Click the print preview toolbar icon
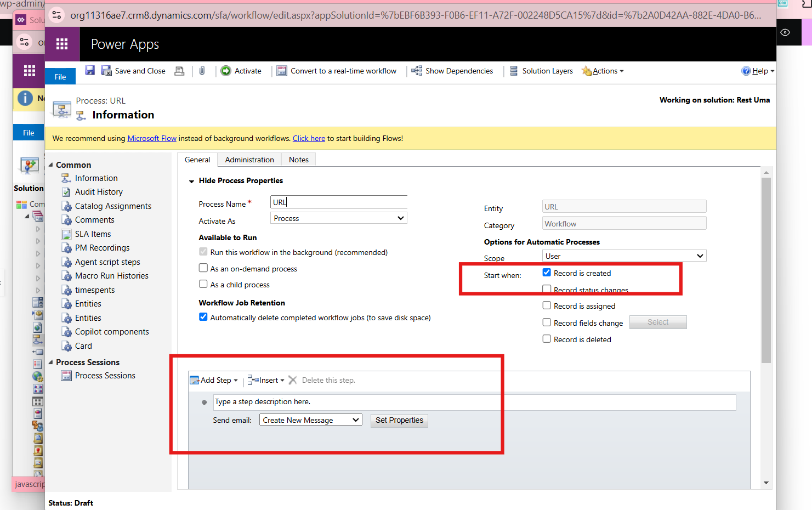 pos(179,71)
